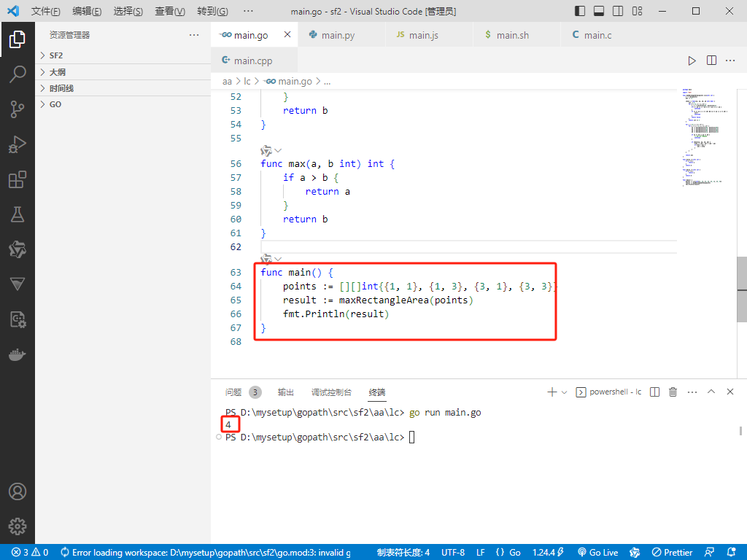Viewport: 747px width, 560px height.
Task: Open dropdown beside AI icon above max
Action: (x=278, y=151)
